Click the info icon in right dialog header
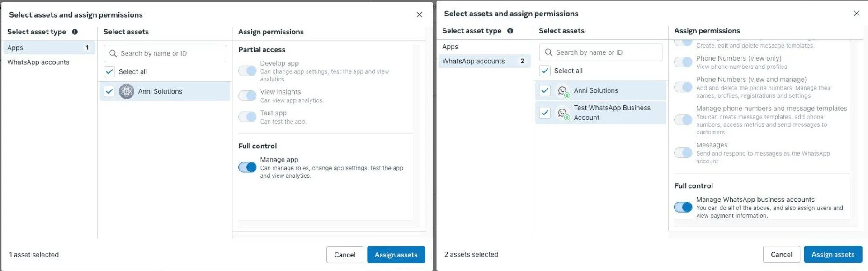The height and width of the screenshot is (271, 868). (510, 31)
